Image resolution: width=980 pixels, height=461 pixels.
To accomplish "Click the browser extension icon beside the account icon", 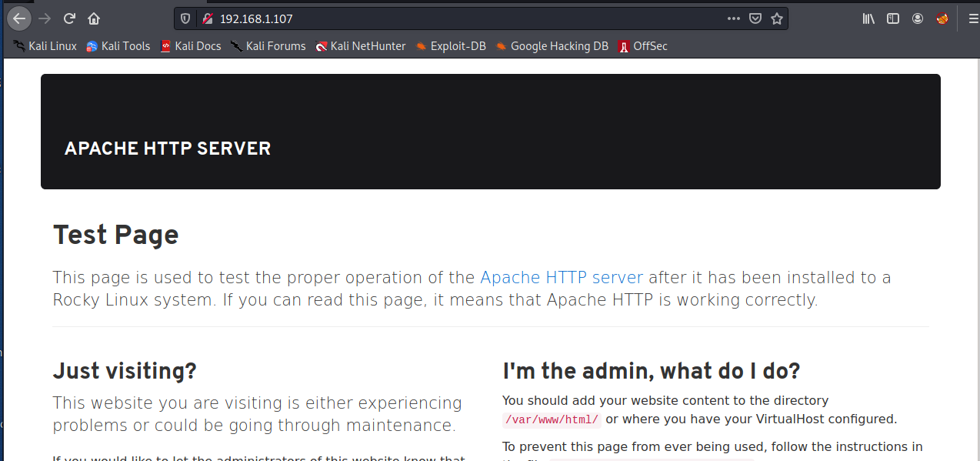I will pyautogui.click(x=942, y=18).
